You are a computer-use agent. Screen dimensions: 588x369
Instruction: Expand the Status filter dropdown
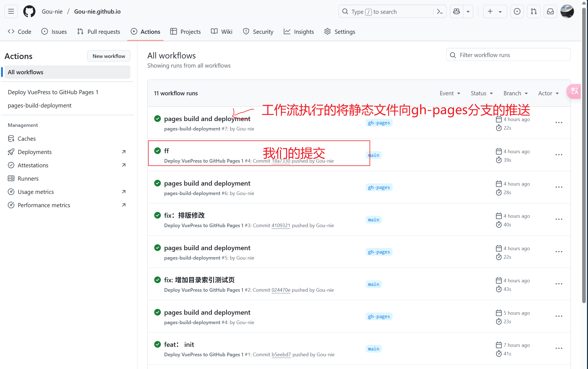coord(482,93)
